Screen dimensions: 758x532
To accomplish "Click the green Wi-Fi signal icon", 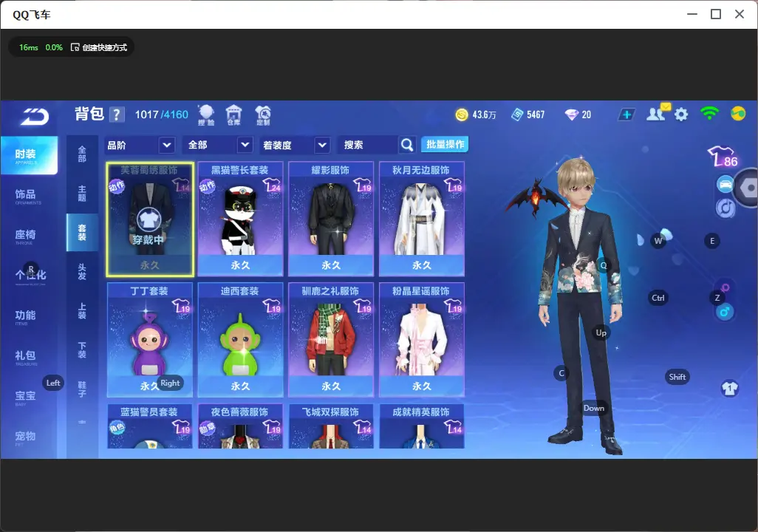I will (709, 114).
